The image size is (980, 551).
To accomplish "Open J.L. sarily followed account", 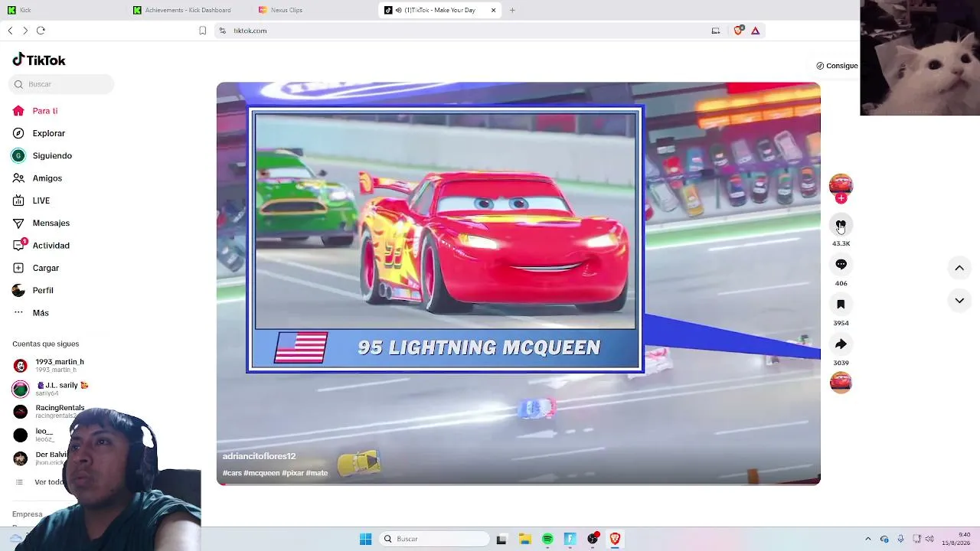I will (51, 389).
